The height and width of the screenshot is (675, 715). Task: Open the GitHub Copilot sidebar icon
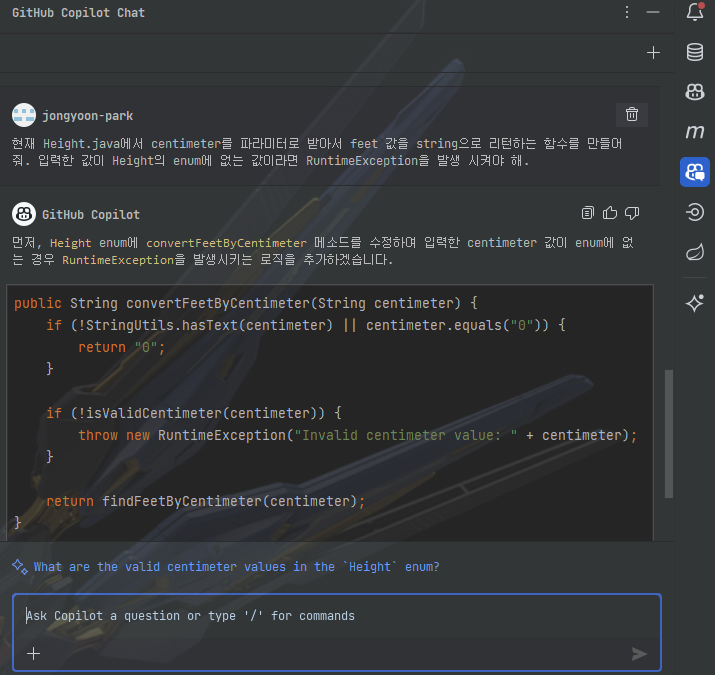coord(695,92)
